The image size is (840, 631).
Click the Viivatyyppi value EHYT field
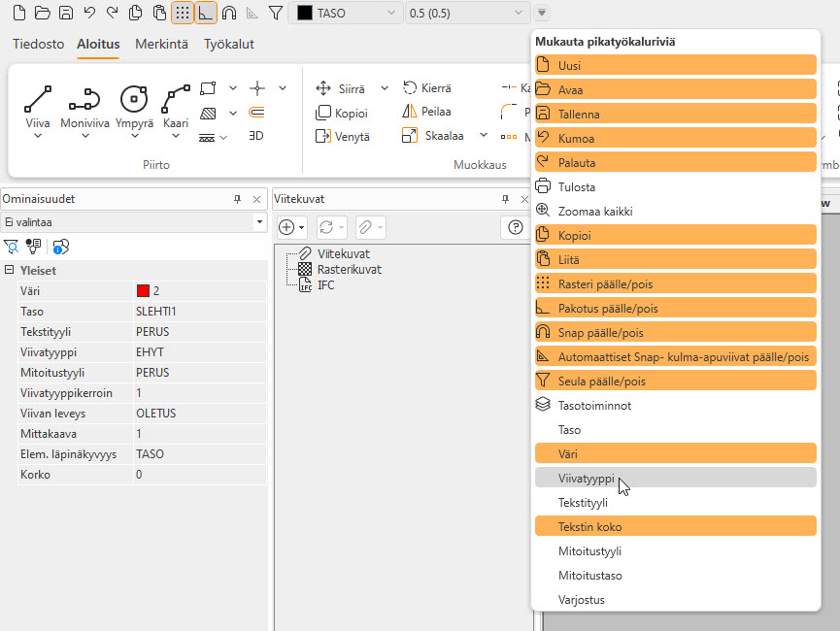[200, 352]
